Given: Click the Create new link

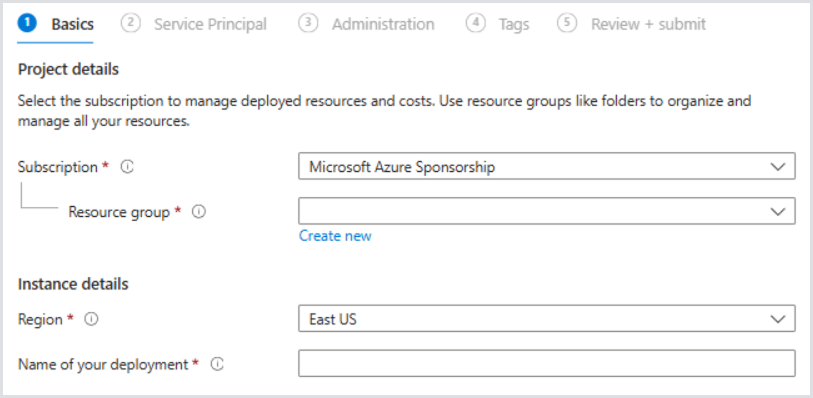Looking at the screenshot, I should [x=335, y=236].
